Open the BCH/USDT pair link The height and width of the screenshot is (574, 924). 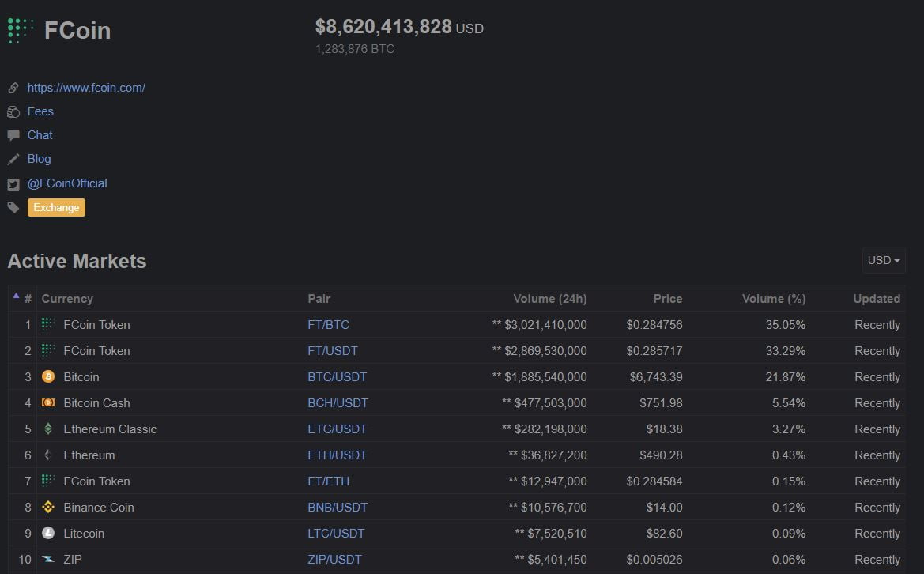click(338, 403)
